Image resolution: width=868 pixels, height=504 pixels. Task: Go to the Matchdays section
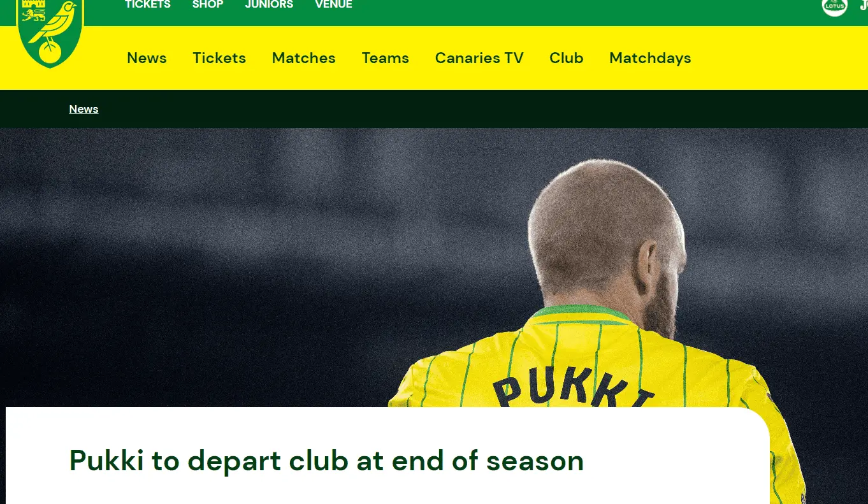(x=650, y=58)
